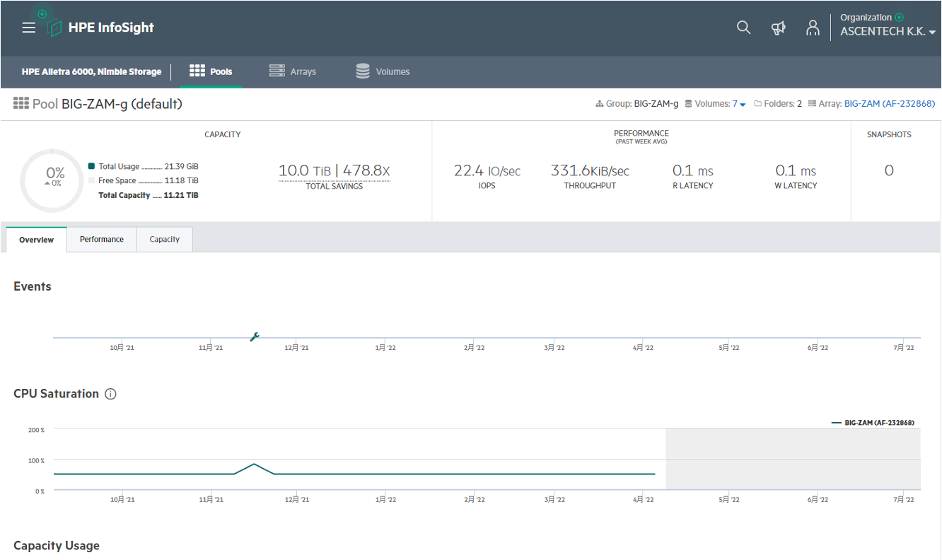The image size is (942, 560).
Task: Click the HPE InfoSight cube logo
Action: tap(54, 28)
